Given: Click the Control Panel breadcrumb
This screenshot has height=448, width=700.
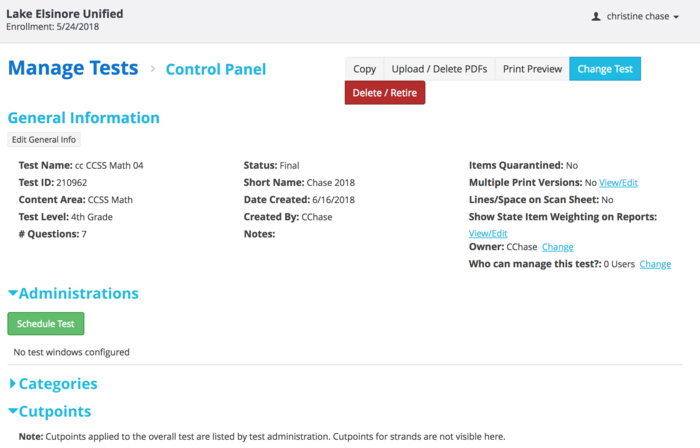Looking at the screenshot, I should click(216, 69).
